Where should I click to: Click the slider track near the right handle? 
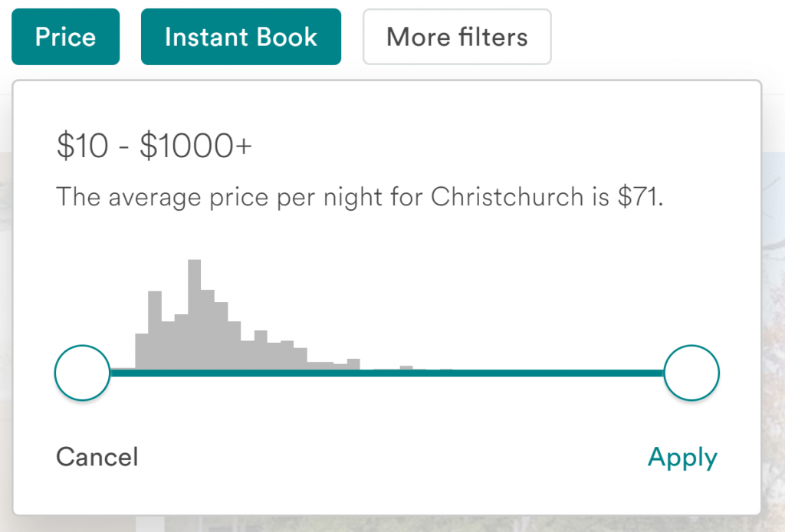[652, 373]
